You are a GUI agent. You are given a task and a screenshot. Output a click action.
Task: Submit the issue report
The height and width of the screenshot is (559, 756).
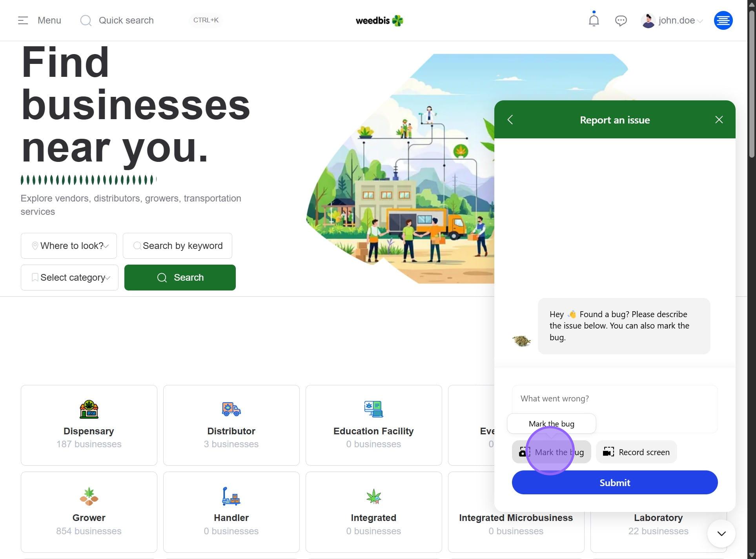click(x=614, y=483)
